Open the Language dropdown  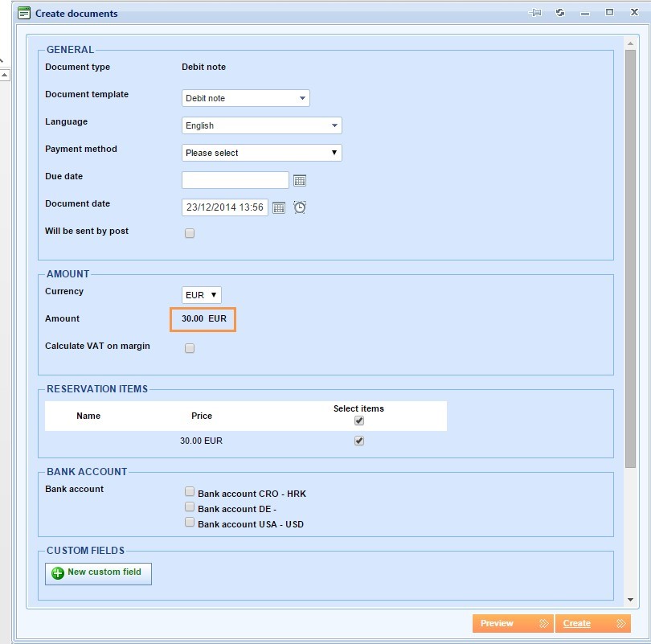tap(262, 125)
